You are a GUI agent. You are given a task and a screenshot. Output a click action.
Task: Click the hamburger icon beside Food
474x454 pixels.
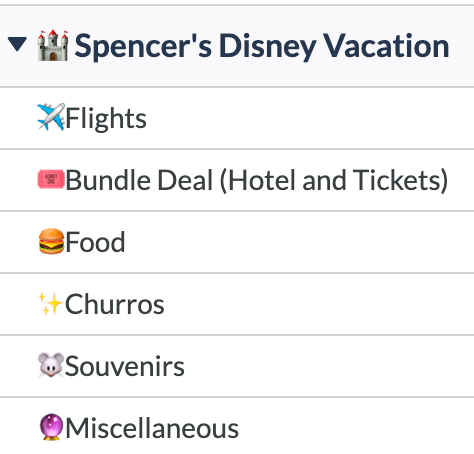(x=51, y=241)
